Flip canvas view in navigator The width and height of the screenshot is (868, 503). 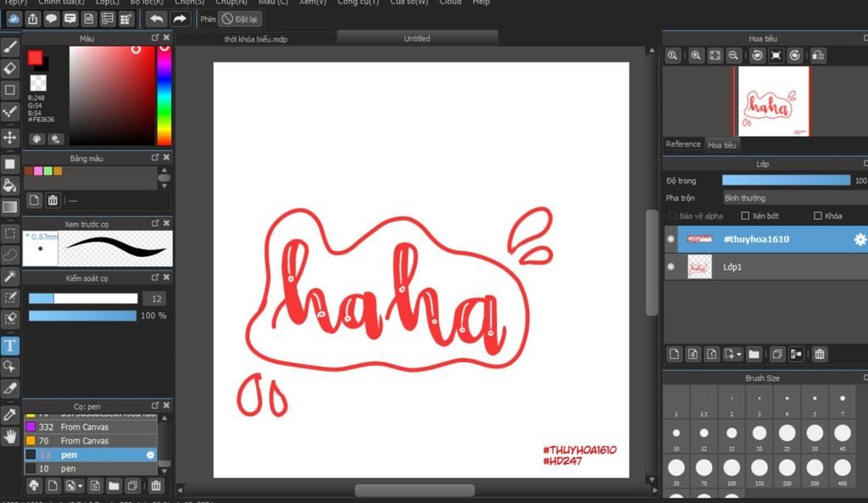(x=818, y=55)
